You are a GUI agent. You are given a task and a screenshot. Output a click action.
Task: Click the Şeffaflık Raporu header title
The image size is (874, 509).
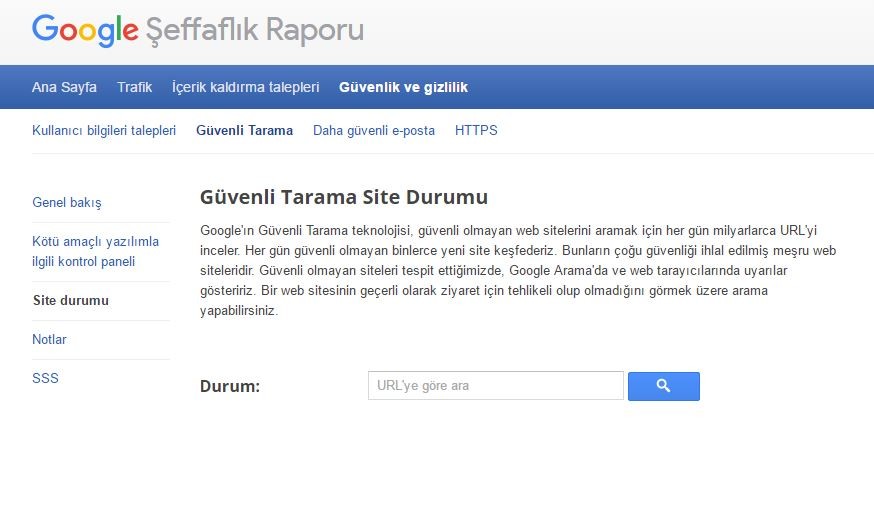click(255, 30)
